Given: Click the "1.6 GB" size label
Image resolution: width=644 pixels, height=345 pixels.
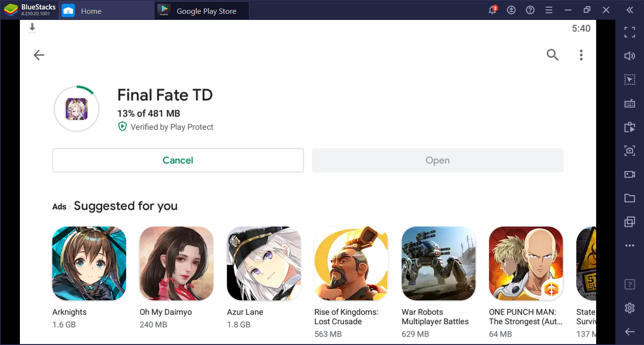Looking at the screenshot, I should [64, 325].
